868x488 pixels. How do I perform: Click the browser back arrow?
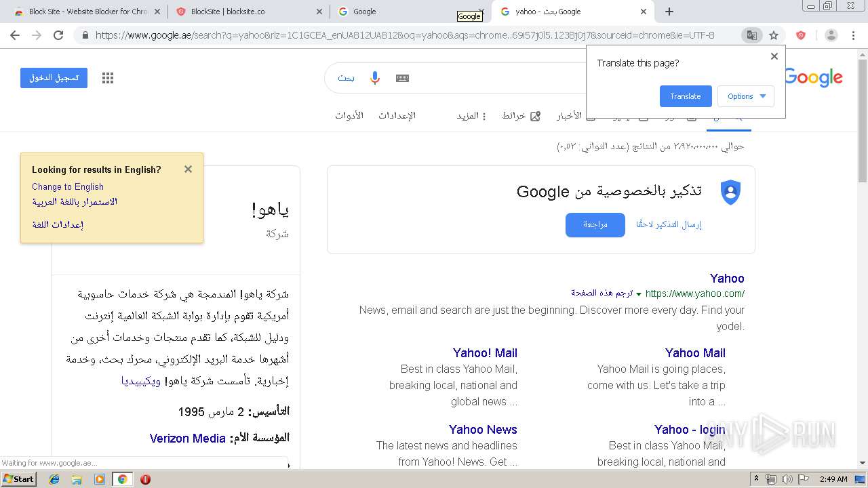(x=15, y=35)
